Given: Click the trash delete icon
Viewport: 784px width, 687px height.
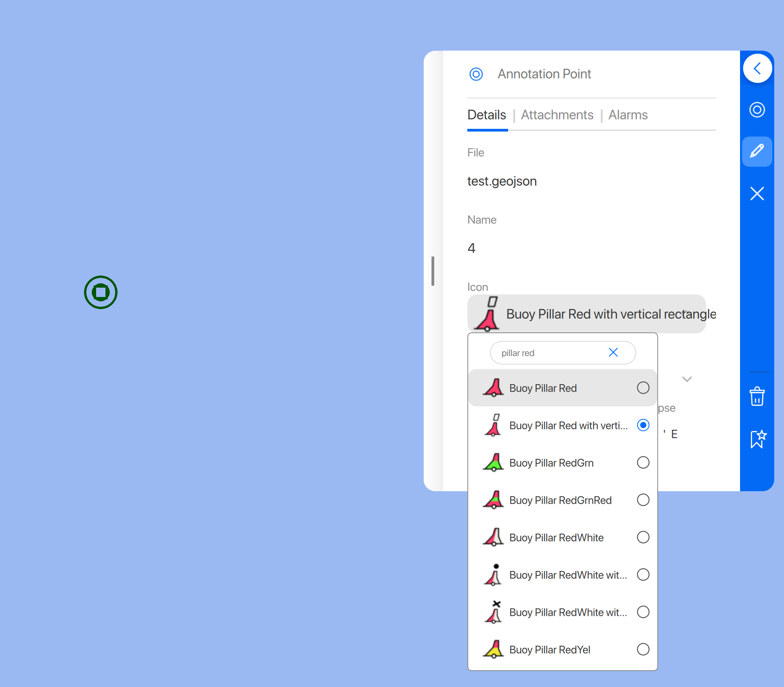Looking at the screenshot, I should point(757,397).
